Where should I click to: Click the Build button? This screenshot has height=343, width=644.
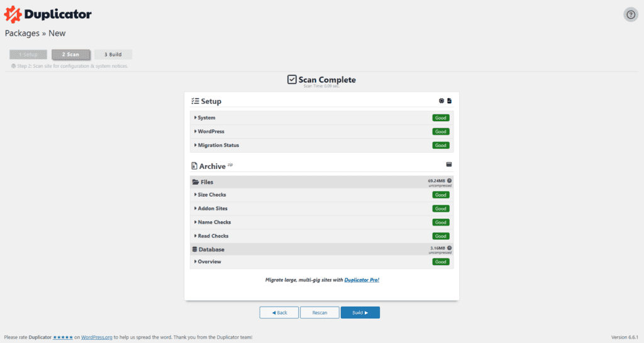360,313
